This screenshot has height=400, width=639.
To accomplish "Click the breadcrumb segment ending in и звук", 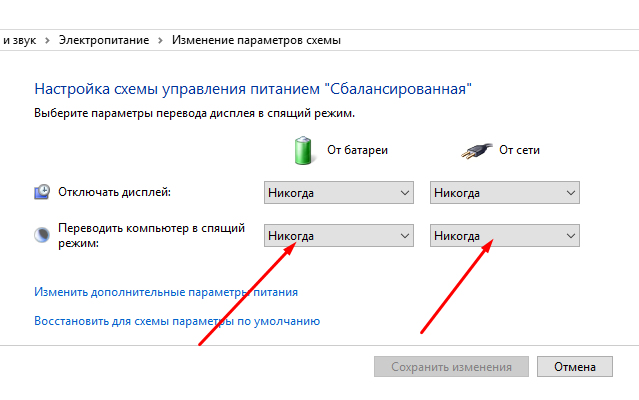I will [19, 40].
